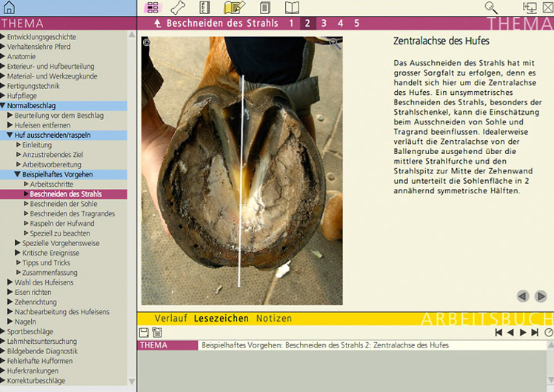Go to next page with right round arrow
The height and width of the screenshot is (392, 554).
pyautogui.click(x=541, y=296)
